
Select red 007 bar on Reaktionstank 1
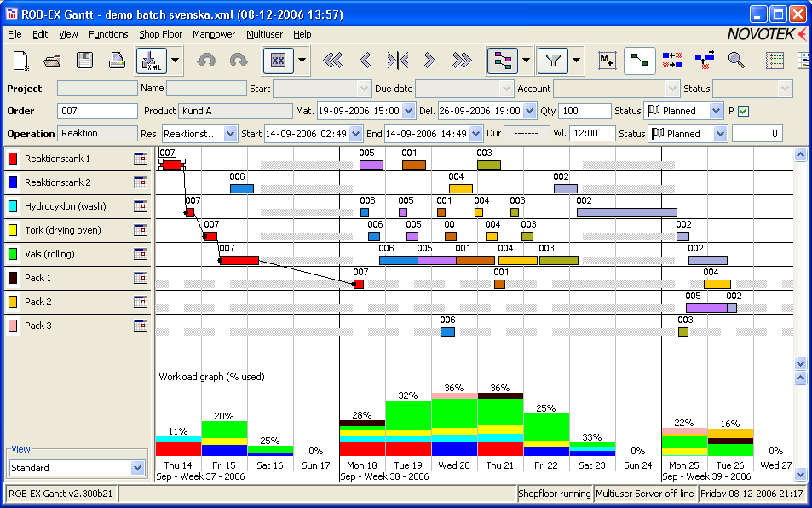coord(172,165)
